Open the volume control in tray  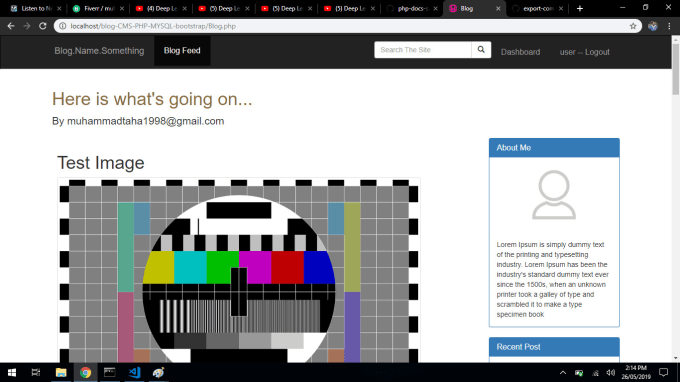click(611, 372)
